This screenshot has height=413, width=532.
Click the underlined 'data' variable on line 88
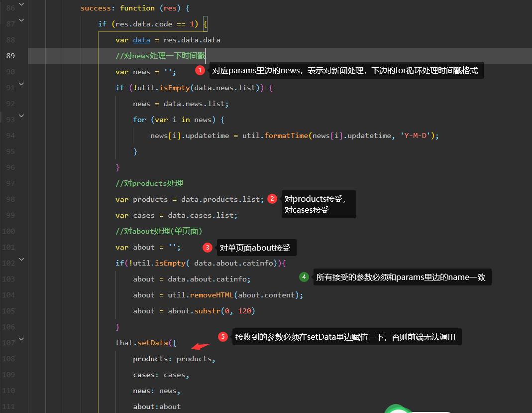point(141,40)
